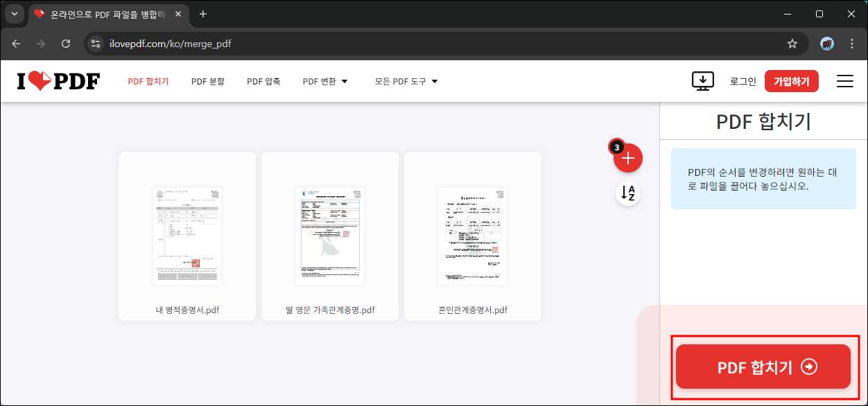Click the blue file-order hint message
Screen dimensions: 868x406
(x=763, y=179)
